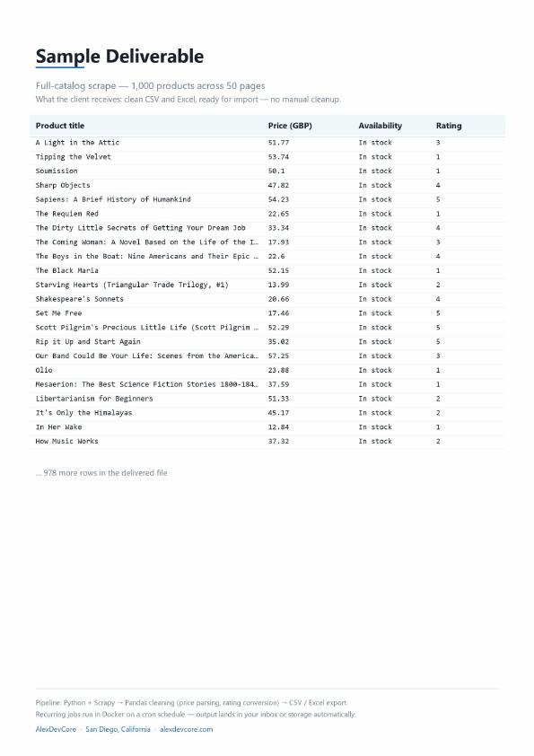Select the 'Rip it Up and Start Again' cell
The width and height of the screenshot is (534, 756).
click(x=88, y=342)
